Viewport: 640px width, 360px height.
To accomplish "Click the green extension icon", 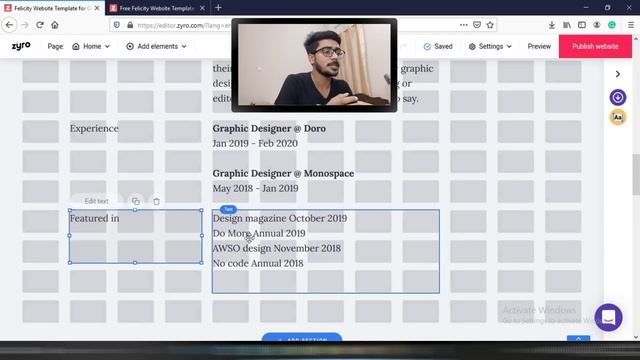I will tap(612, 25).
